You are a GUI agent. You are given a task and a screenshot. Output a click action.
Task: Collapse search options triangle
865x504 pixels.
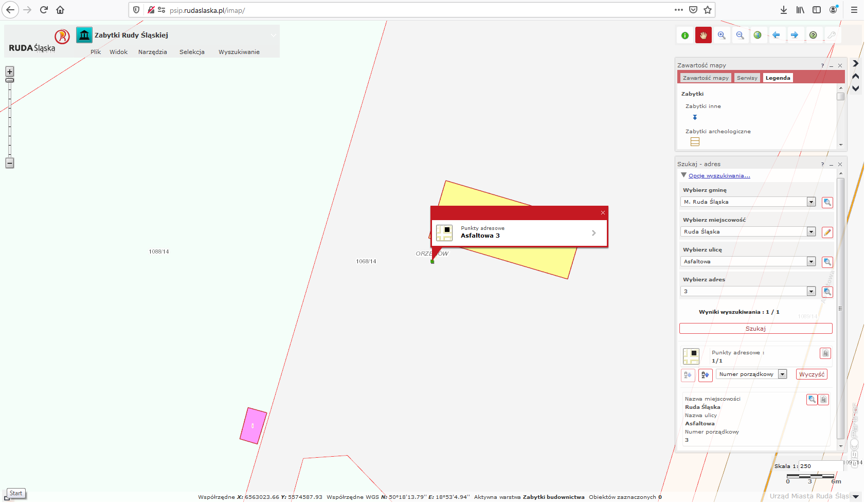pos(683,175)
